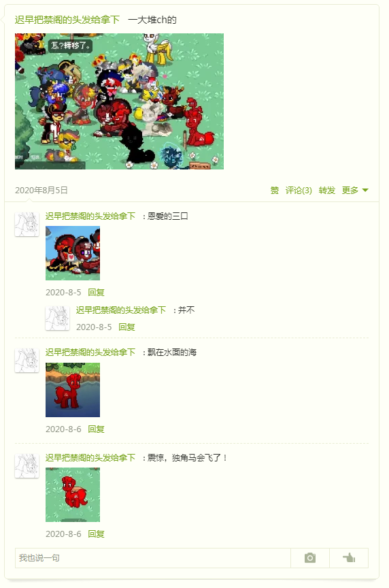Open 评论(3) comments link

click(x=299, y=191)
